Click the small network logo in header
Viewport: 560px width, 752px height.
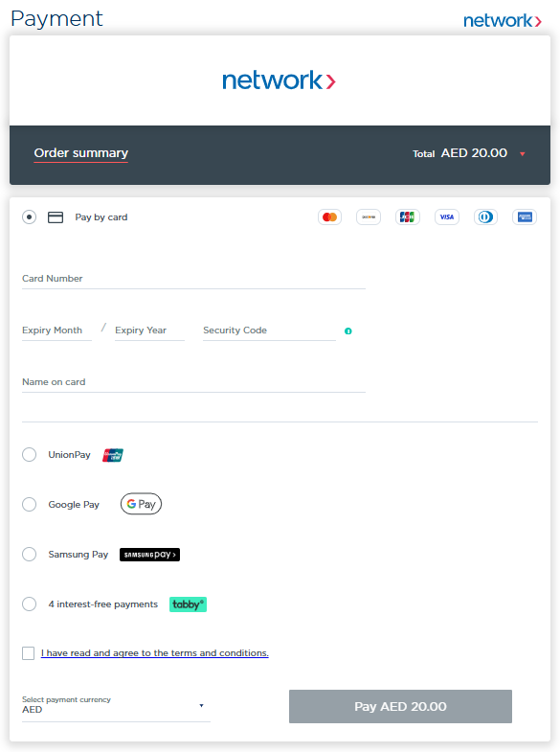point(502,21)
